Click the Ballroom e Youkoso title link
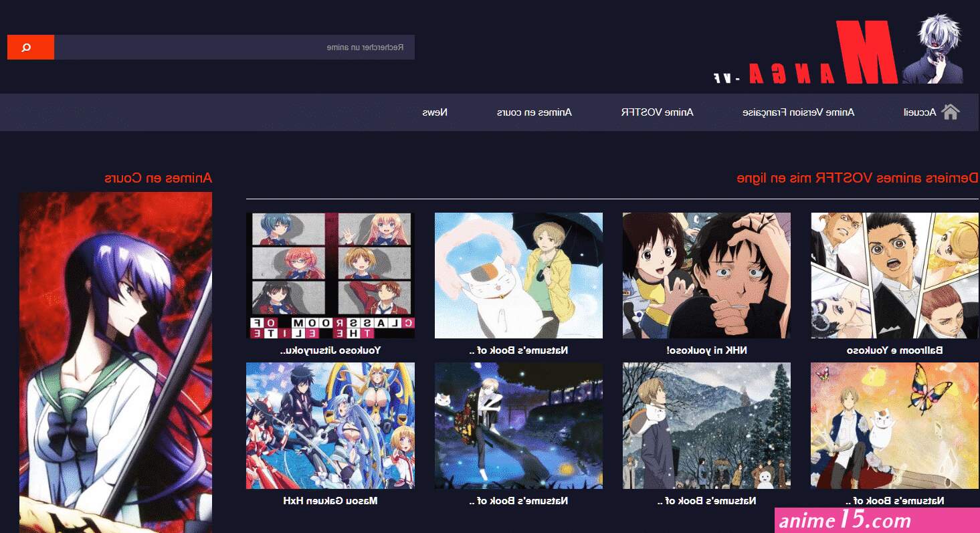The width and height of the screenshot is (980, 533). pyautogui.click(x=895, y=350)
